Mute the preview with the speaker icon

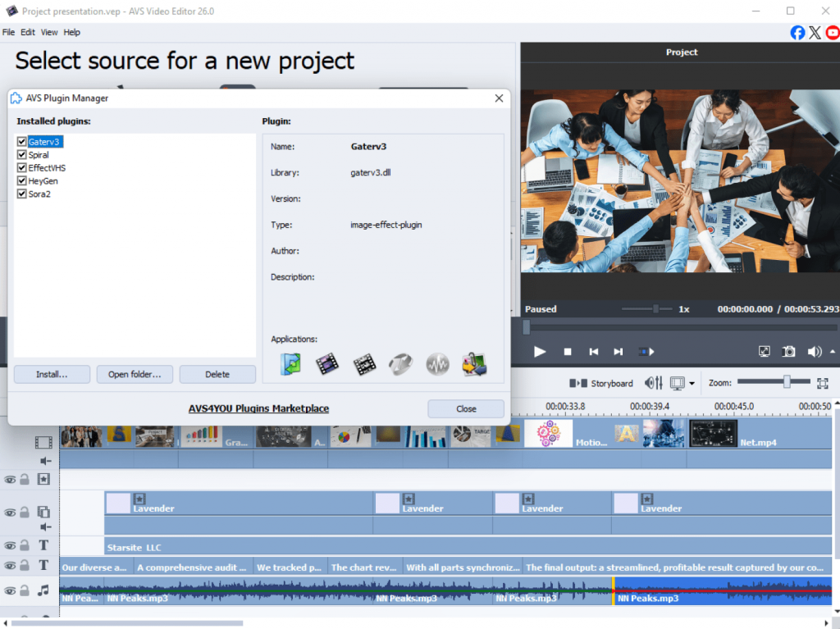coord(815,352)
